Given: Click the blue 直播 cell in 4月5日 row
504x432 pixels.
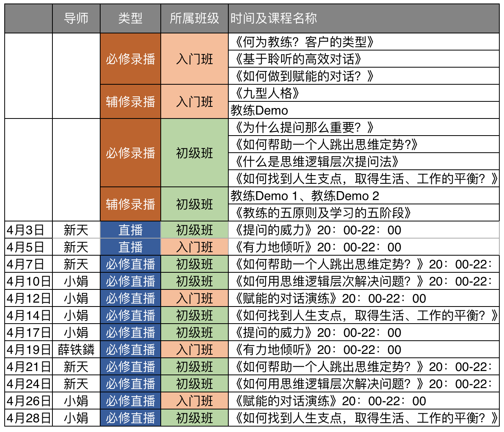Looking at the screenshot, I should [130, 247].
